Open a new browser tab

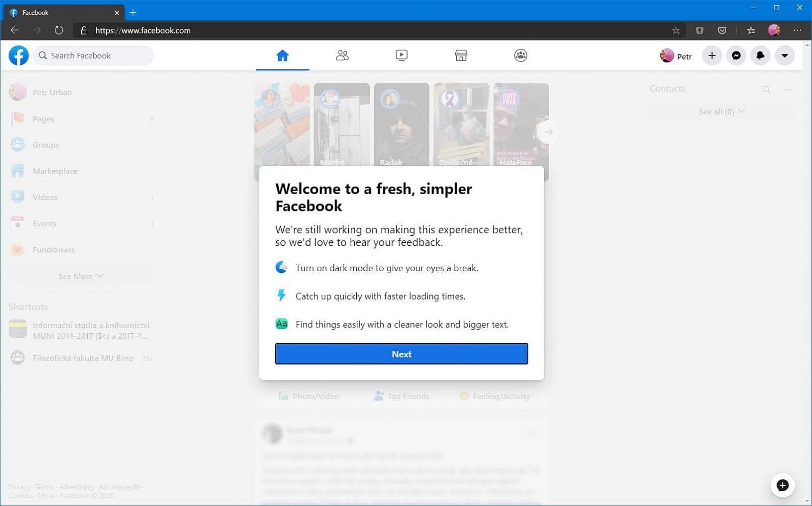[133, 12]
